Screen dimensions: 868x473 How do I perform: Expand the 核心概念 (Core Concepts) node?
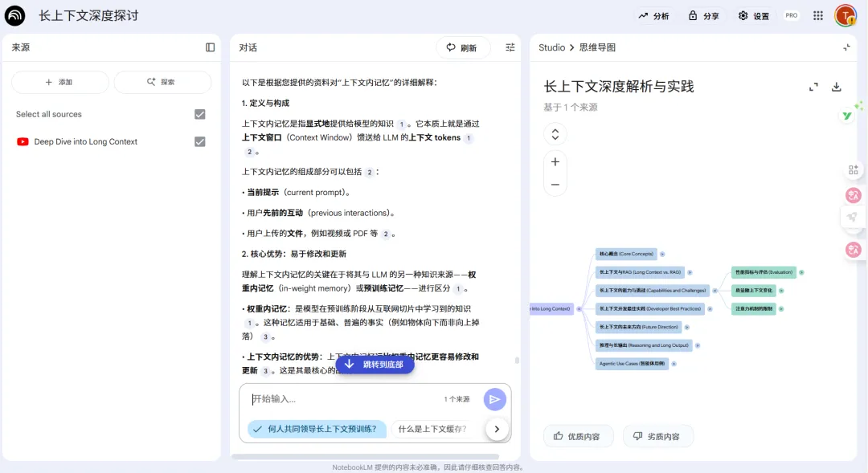pos(661,254)
